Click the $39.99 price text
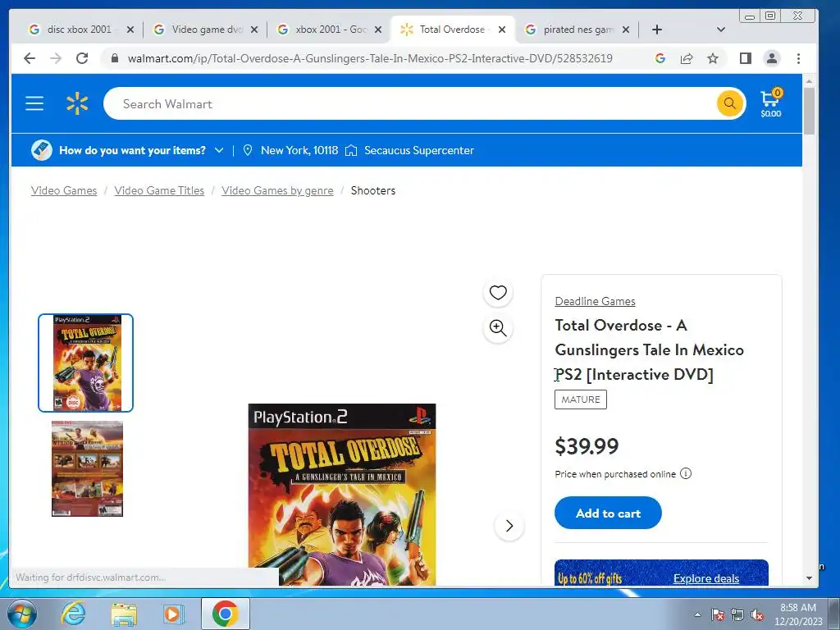The height and width of the screenshot is (630, 840). pyautogui.click(x=587, y=446)
